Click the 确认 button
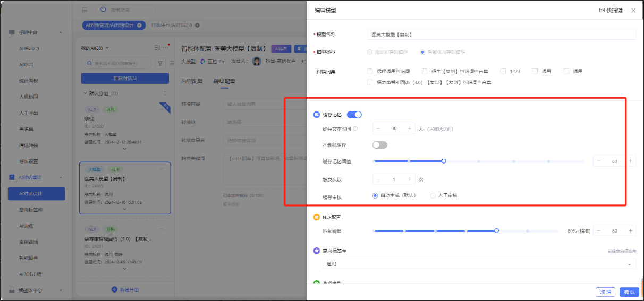This screenshot has width=644, height=301. (629, 291)
